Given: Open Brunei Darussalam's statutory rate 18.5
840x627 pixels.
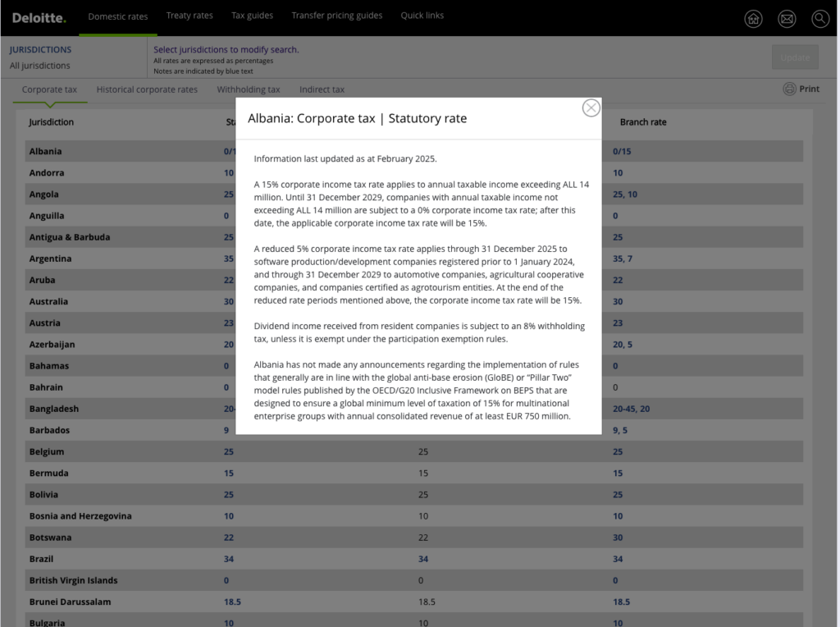Looking at the screenshot, I should (x=232, y=602).
